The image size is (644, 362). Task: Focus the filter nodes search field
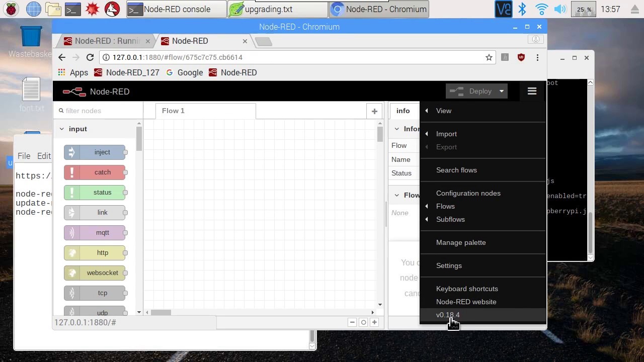click(x=99, y=111)
